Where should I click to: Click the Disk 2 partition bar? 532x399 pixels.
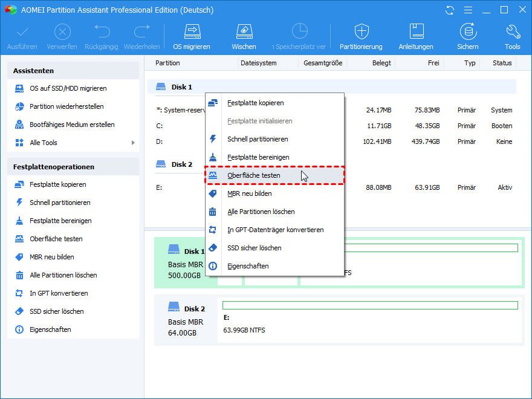click(x=370, y=319)
